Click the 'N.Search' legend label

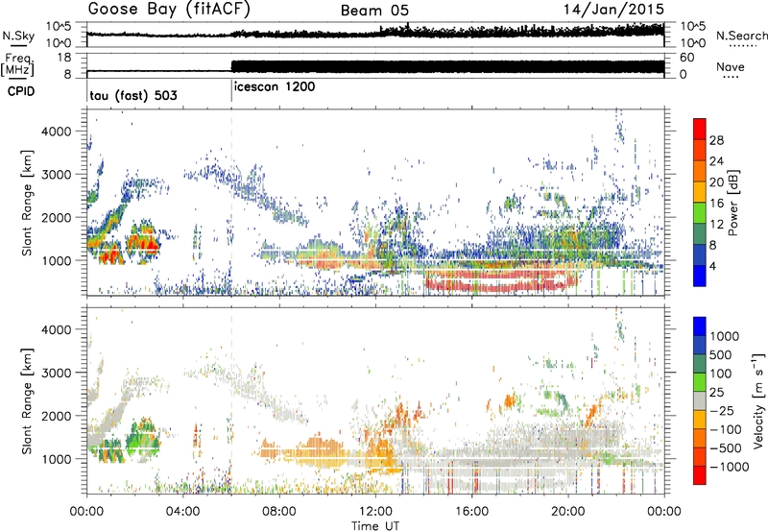741,36
